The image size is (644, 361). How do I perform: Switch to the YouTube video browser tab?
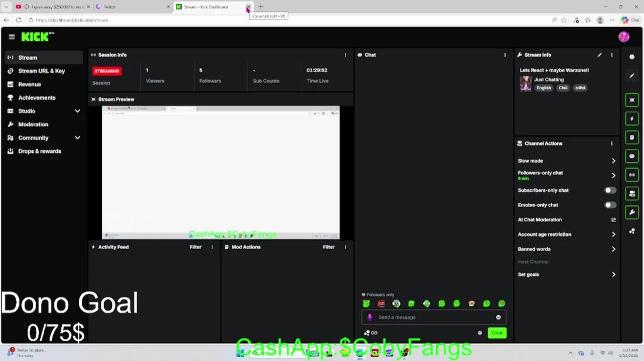click(x=52, y=7)
